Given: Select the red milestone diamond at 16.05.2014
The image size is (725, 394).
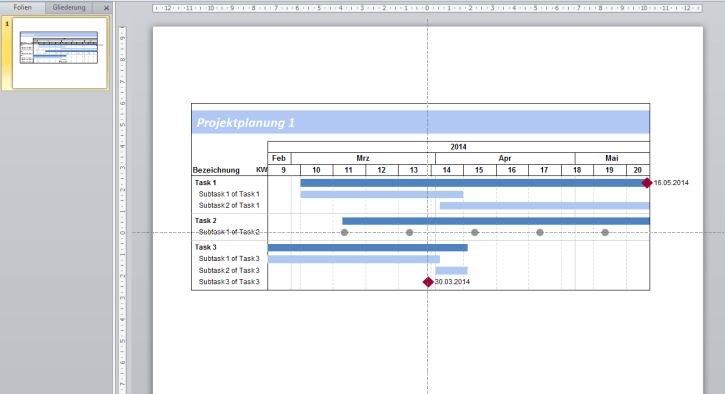Looking at the screenshot, I should (x=647, y=183).
